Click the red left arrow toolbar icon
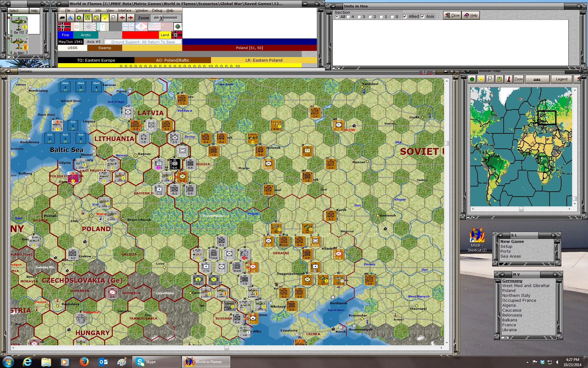Viewport: 588px width, 368px height. pos(122,18)
